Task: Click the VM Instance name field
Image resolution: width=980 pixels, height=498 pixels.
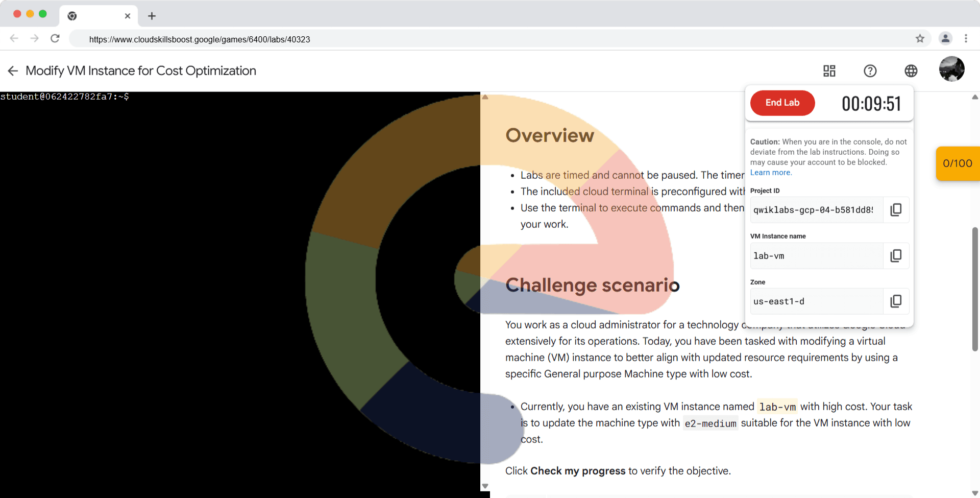Action: pyautogui.click(x=816, y=256)
